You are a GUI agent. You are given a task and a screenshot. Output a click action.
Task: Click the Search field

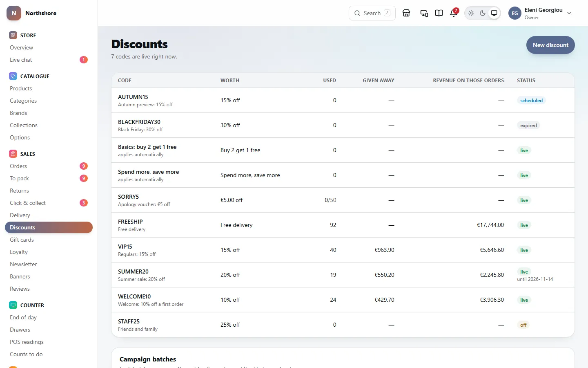(372, 13)
